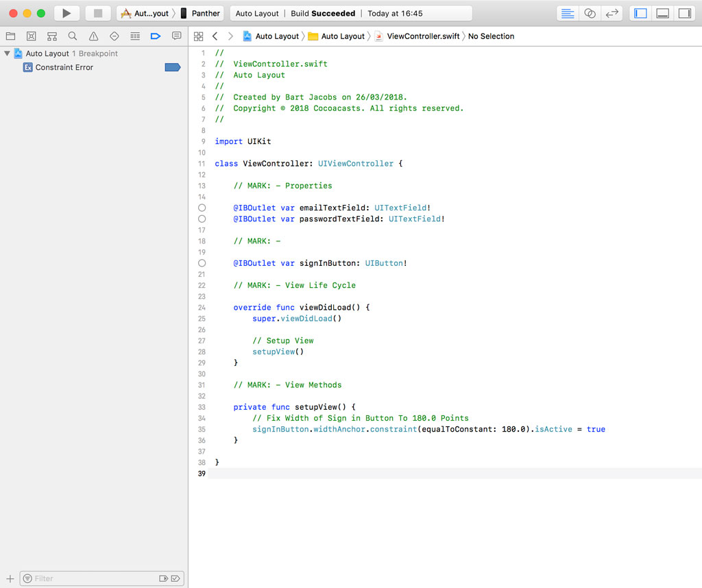
Task: Collapse the Auto Layout breakpoint group
Action: [7, 53]
